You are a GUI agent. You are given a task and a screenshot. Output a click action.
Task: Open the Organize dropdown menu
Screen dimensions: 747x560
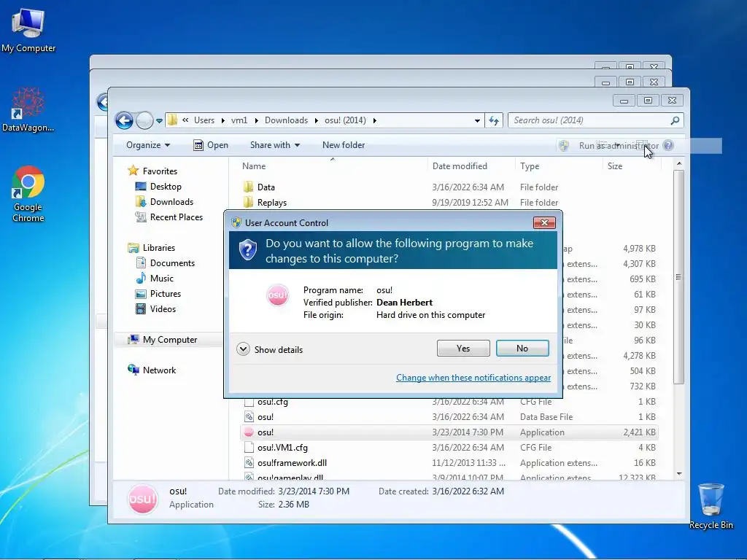pos(147,145)
